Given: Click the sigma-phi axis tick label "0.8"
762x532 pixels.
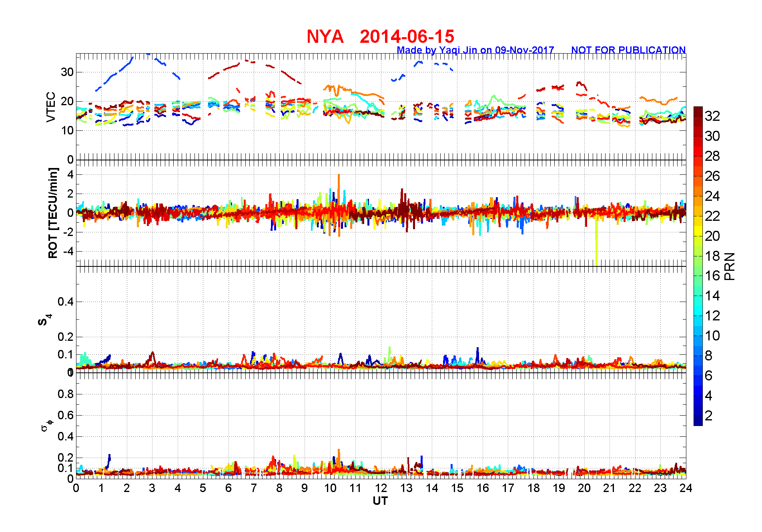Looking at the screenshot, I should point(66,394).
